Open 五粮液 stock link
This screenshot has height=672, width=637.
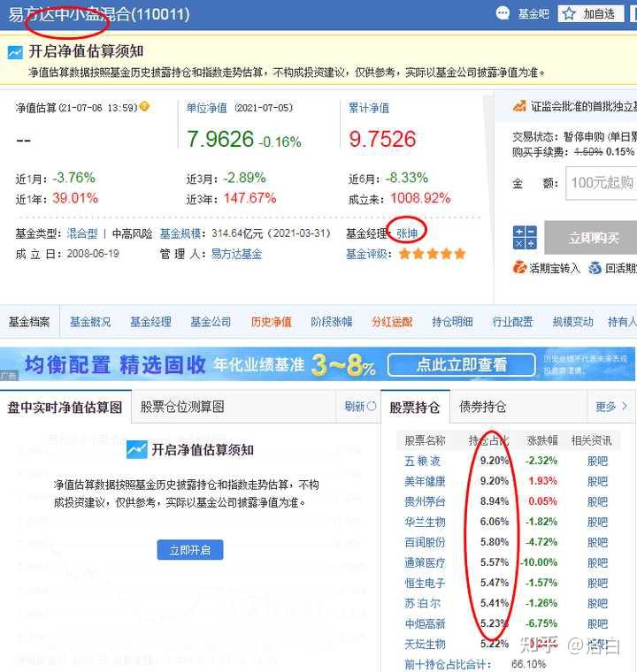click(x=423, y=462)
